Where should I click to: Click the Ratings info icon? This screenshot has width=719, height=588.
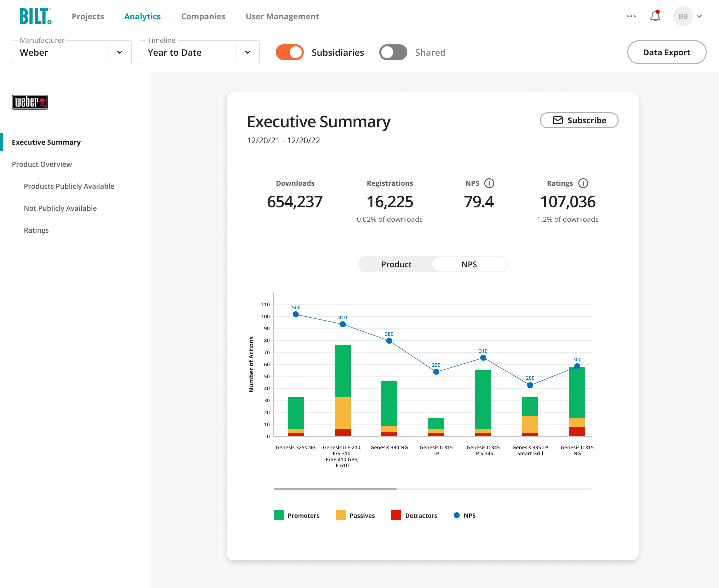(583, 183)
